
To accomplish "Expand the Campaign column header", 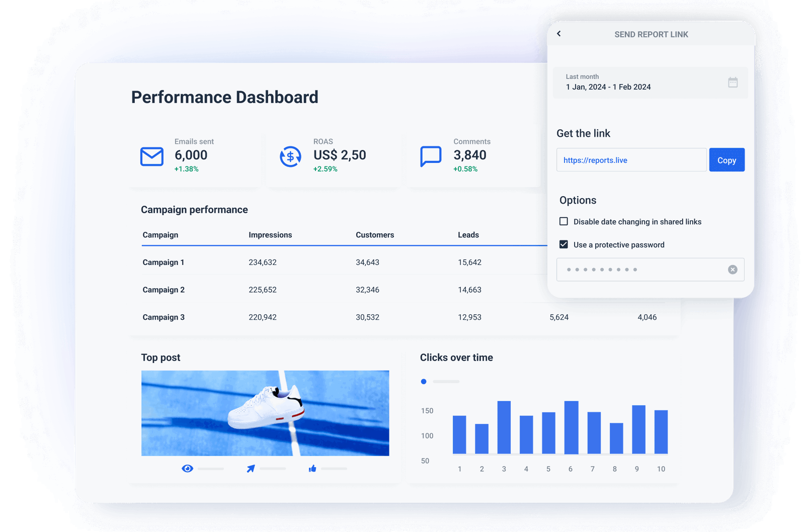I will [x=160, y=234].
